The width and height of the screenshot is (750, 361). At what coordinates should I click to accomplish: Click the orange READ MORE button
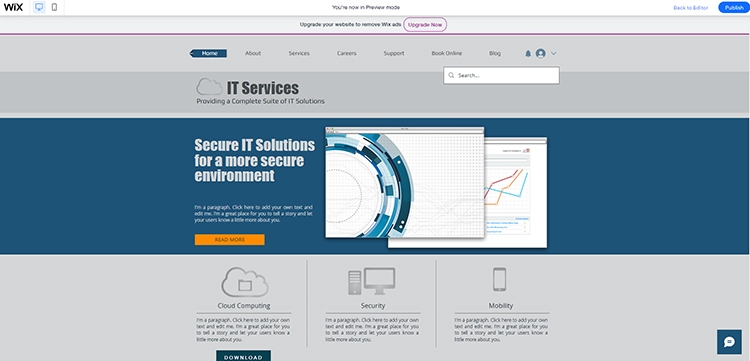[230, 240]
